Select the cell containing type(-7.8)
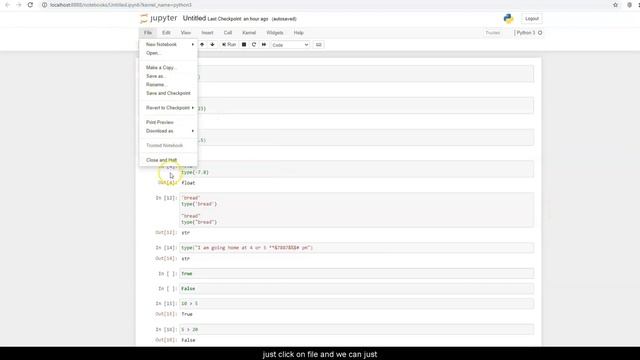The height and width of the screenshot is (360, 640). (356, 169)
